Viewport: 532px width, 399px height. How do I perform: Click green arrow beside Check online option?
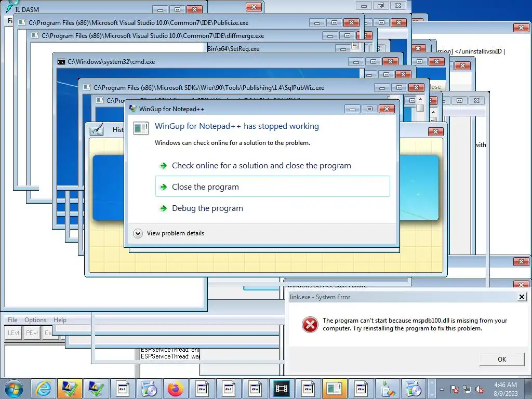pyautogui.click(x=164, y=166)
